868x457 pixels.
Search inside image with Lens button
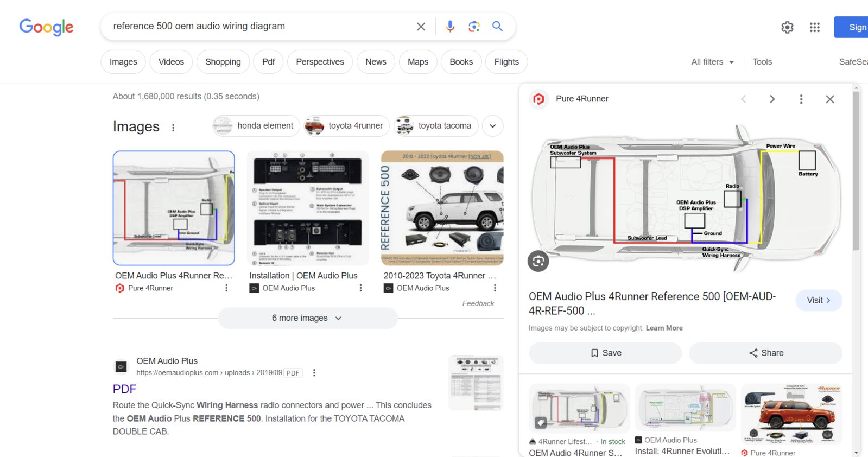pos(538,261)
